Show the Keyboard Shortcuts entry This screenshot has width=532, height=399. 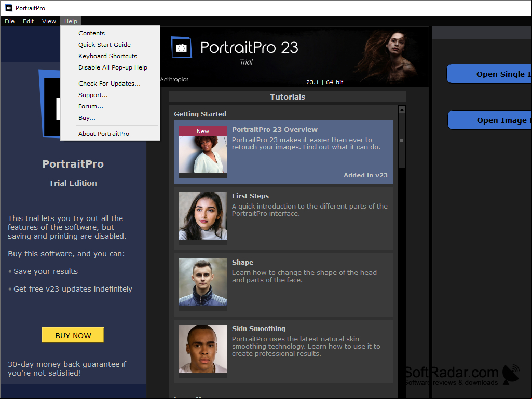tap(110, 56)
